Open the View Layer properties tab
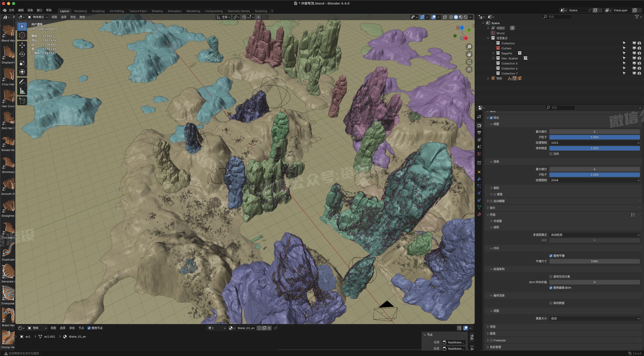This screenshot has width=644, height=356. [x=479, y=140]
